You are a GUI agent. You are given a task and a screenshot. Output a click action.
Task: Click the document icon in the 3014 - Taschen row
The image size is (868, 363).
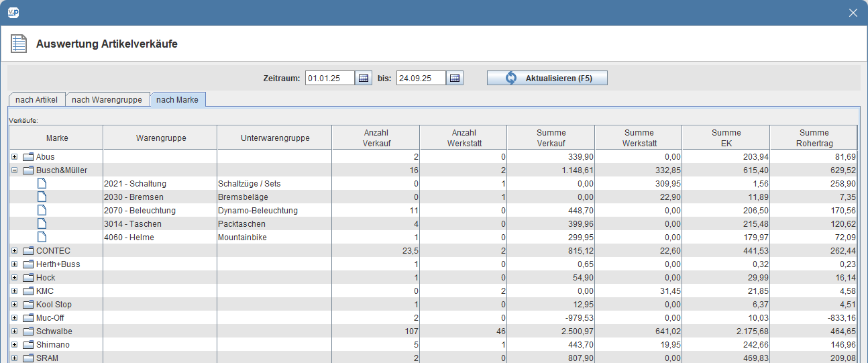42,223
